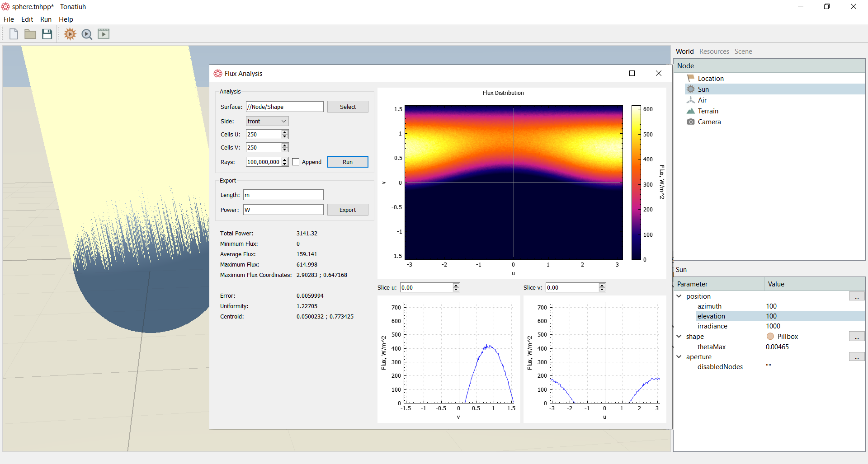This screenshot has width=868, height=464.
Task: Switch to the Resources tab
Action: [714, 52]
